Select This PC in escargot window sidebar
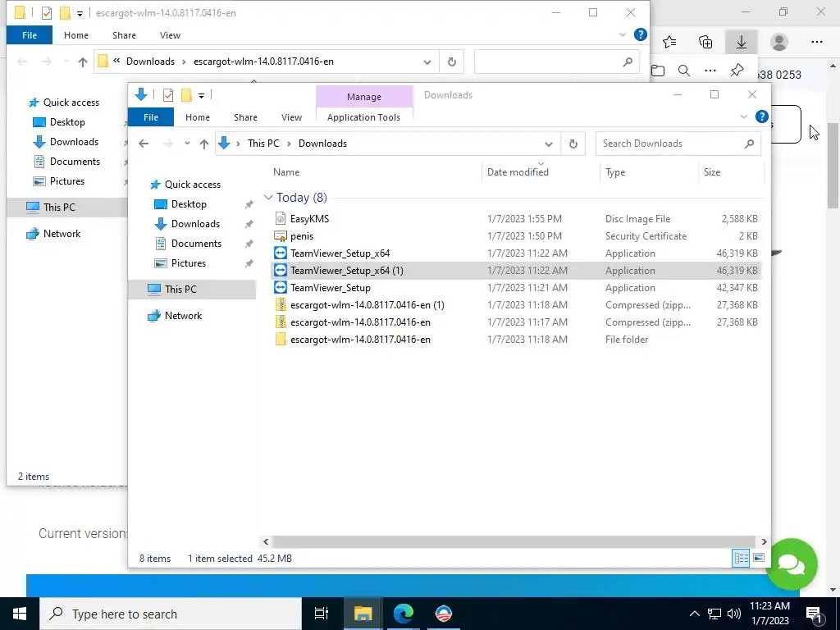The width and height of the screenshot is (840, 630). 59,208
